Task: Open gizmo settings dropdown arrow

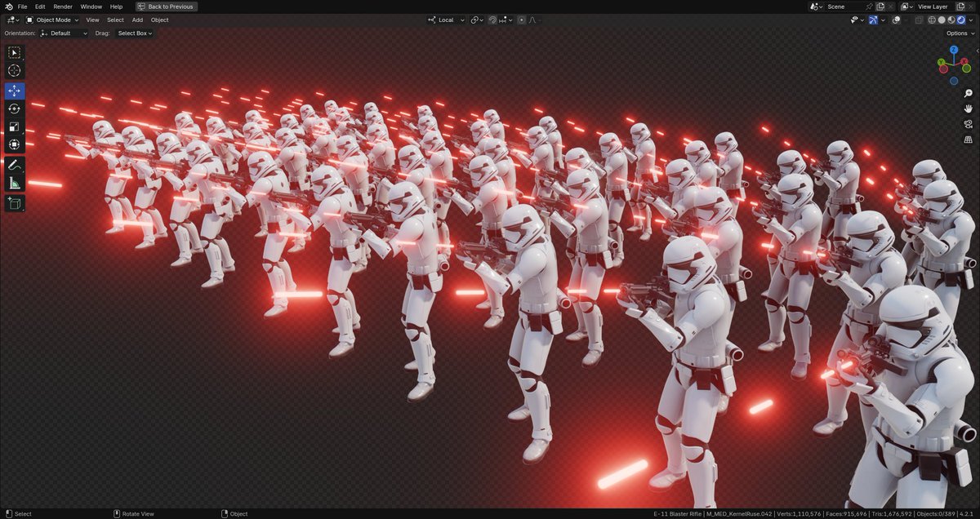Action: click(883, 20)
